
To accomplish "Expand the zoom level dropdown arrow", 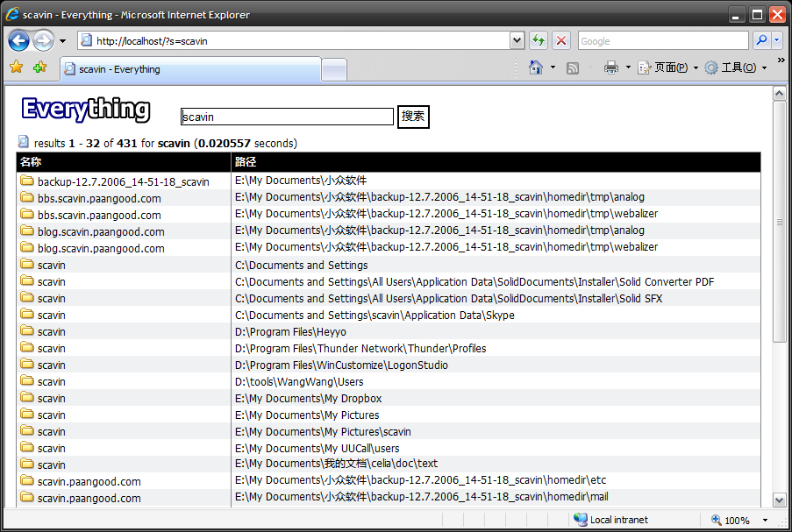I will point(765,520).
